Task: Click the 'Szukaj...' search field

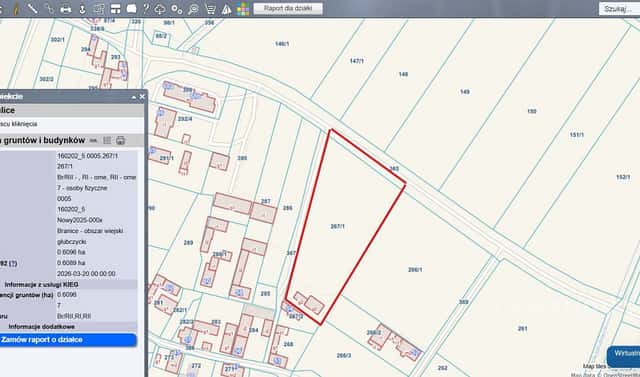Action: tap(619, 9)
